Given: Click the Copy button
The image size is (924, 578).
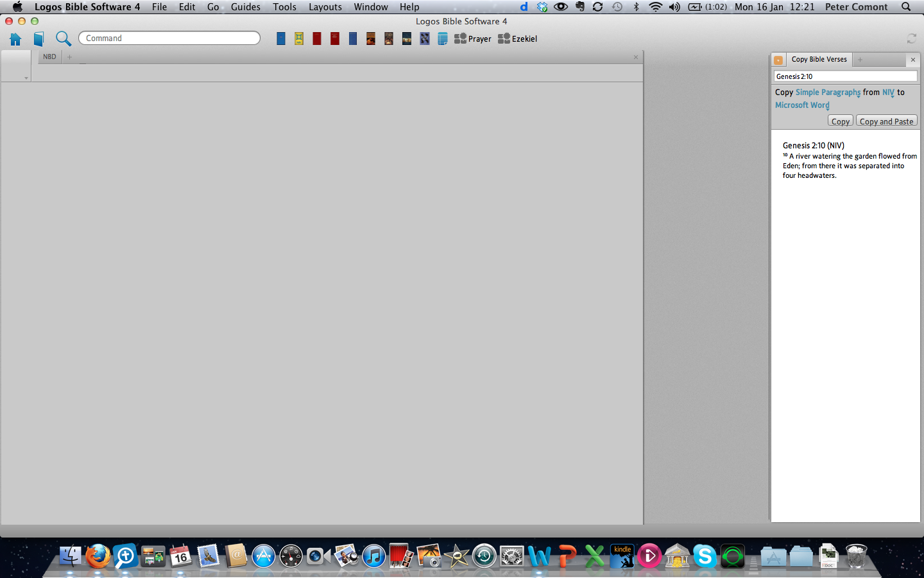Looking at the screenshot, I should (x=840, y=121).
